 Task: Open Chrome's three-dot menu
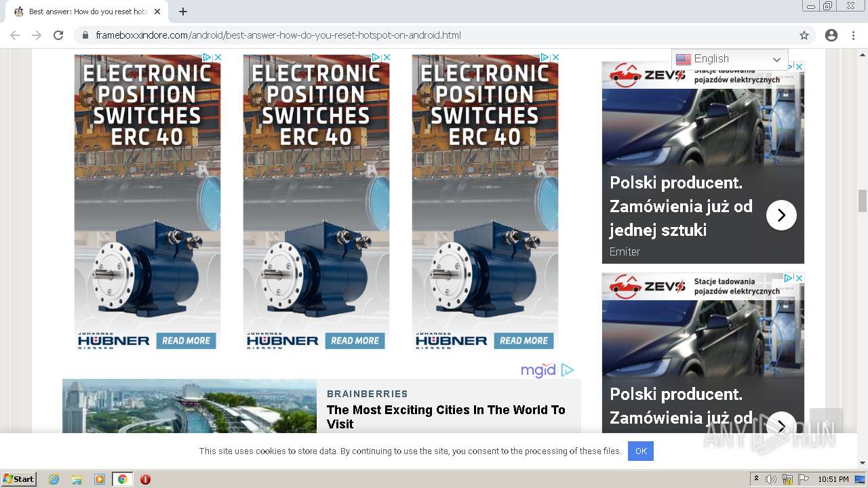(853, 35)
